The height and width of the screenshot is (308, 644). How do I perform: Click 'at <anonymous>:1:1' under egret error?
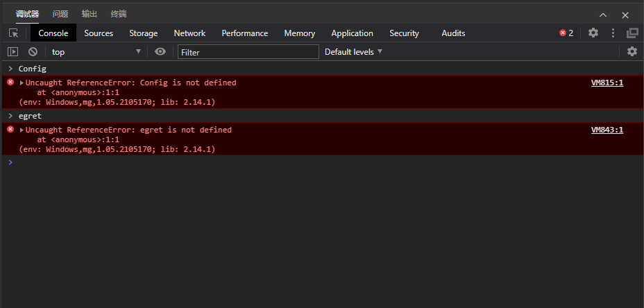pyautogui.click(x=78, y=139)
